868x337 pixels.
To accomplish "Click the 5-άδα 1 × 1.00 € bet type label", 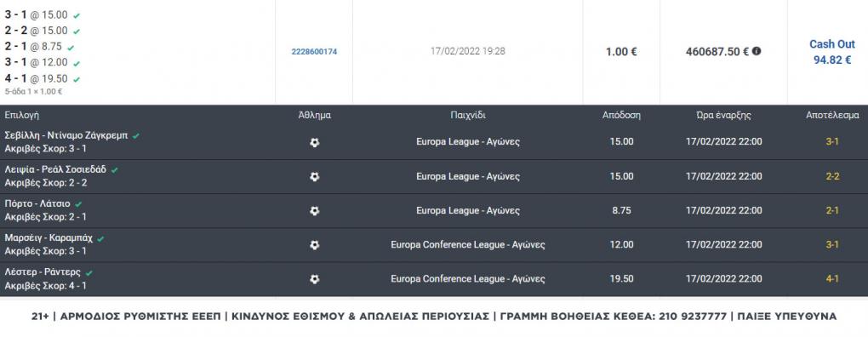I will (33, 92).
